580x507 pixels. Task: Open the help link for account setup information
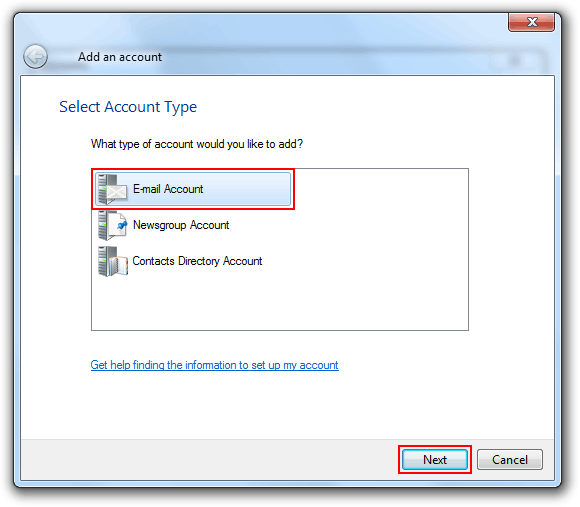(x=215, y=365)
